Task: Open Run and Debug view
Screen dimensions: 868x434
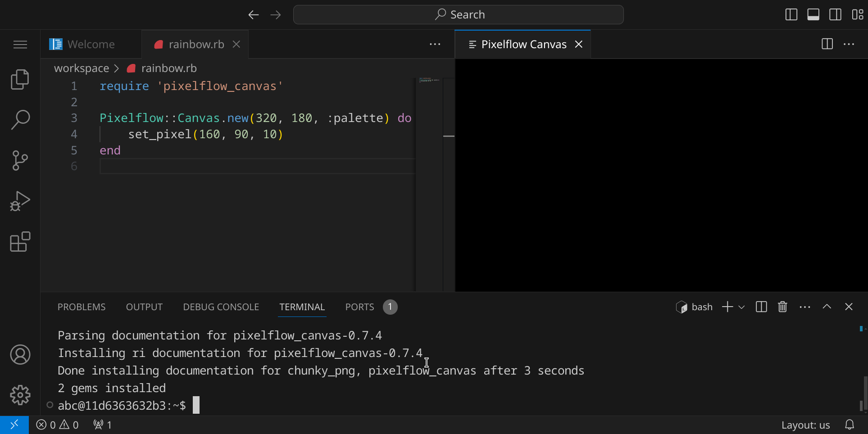Action: (20, 201)
